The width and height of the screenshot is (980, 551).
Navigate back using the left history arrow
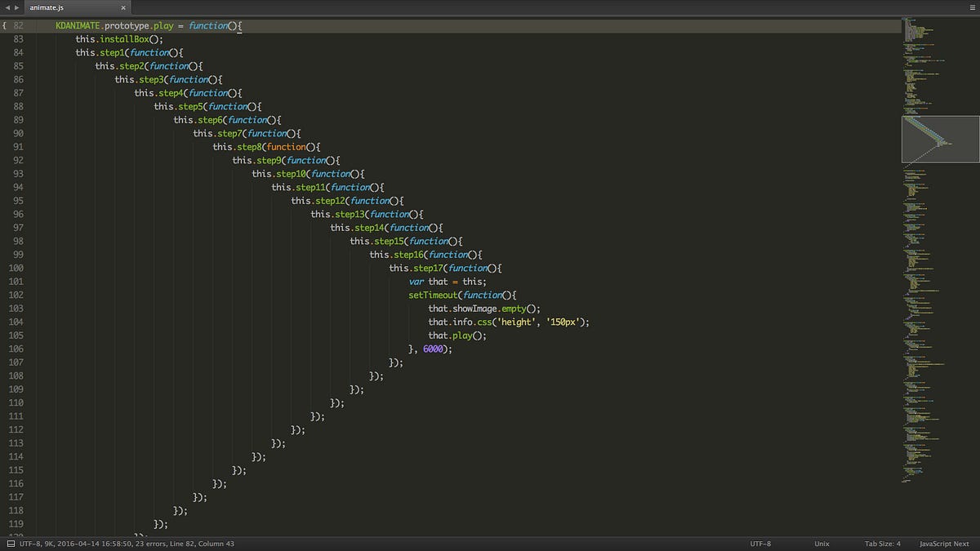click(7, 7)
